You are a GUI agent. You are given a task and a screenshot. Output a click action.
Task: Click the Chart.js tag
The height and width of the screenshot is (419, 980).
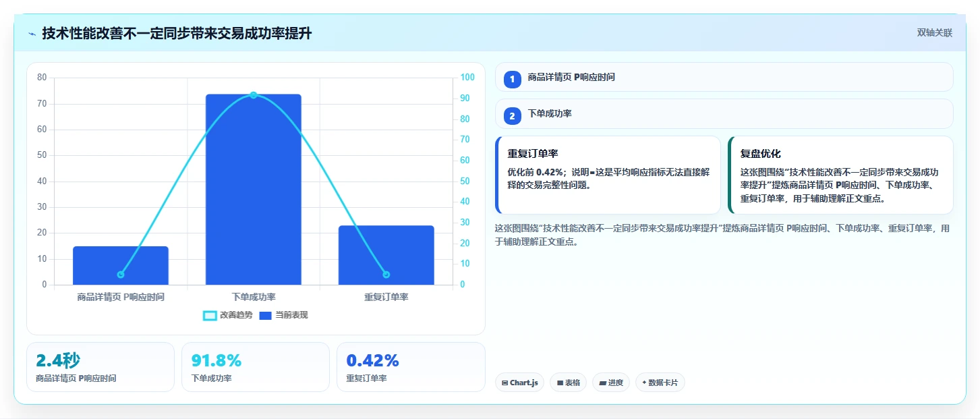point(519,383)
